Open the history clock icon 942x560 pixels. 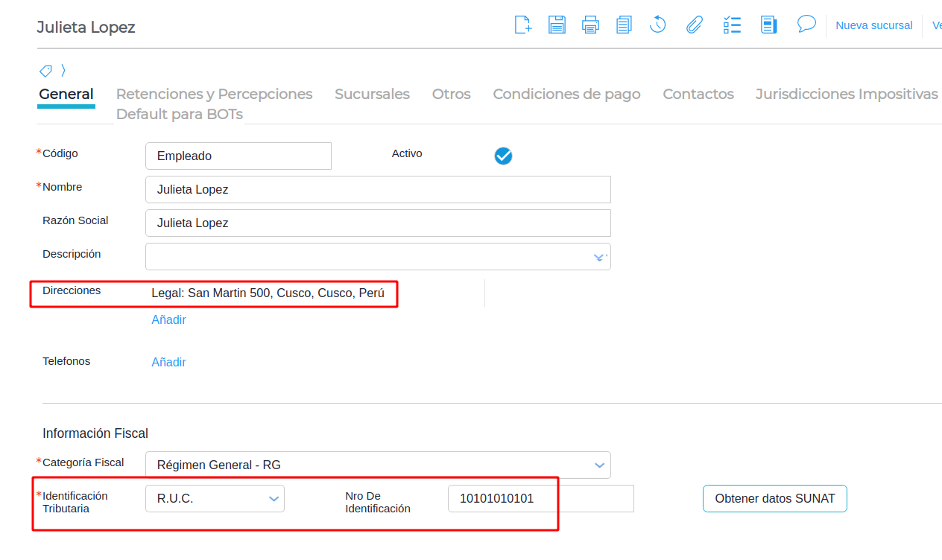[x=657, y=25]
